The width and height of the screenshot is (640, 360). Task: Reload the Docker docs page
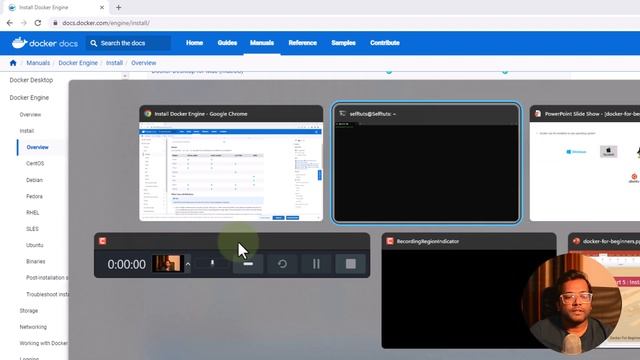[x=38, y=23]
